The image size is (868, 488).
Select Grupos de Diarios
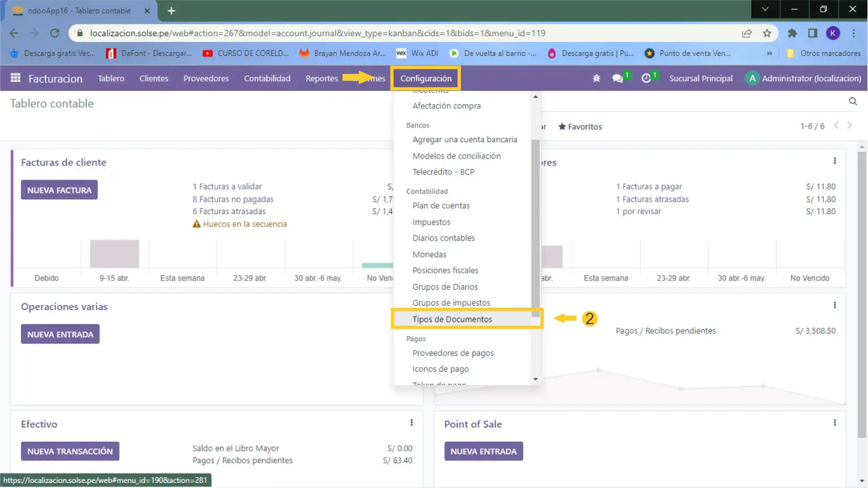[445, 287]
